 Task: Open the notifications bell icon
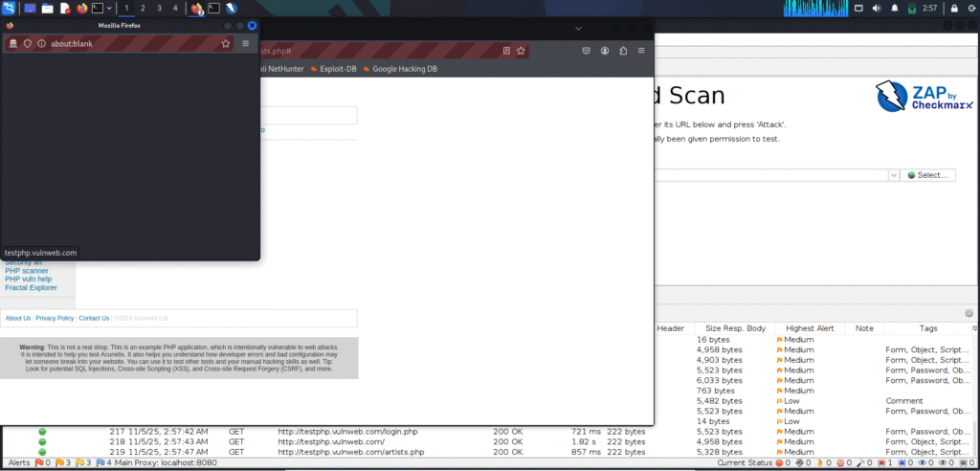[895, 8]
